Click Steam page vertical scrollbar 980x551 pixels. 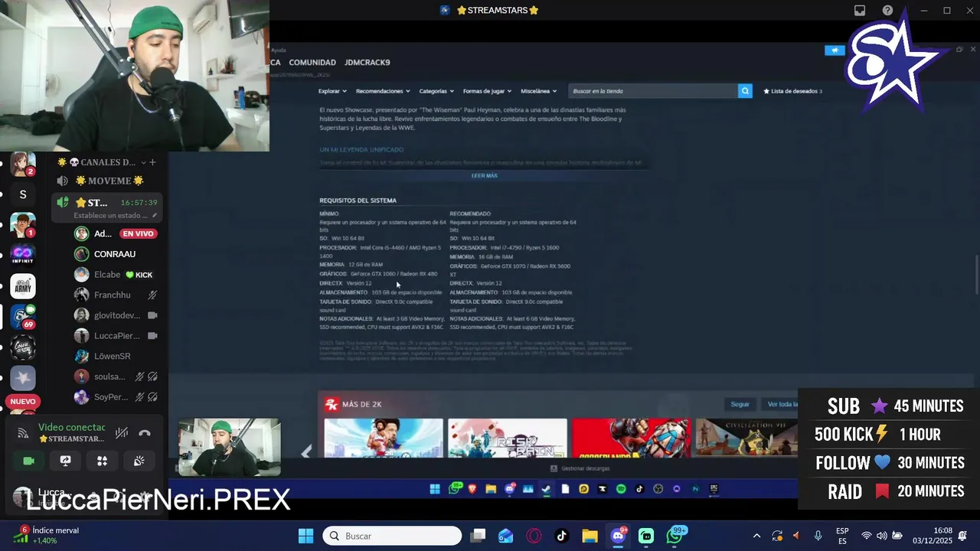[x=976, y=275]
